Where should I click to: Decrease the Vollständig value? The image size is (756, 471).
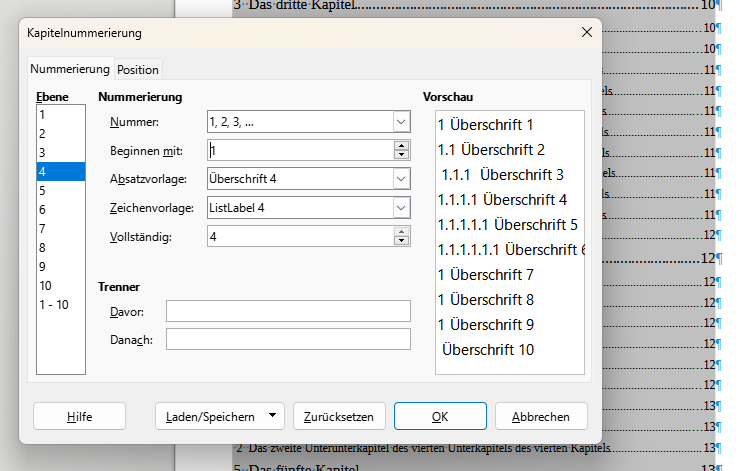coord(401,241)
